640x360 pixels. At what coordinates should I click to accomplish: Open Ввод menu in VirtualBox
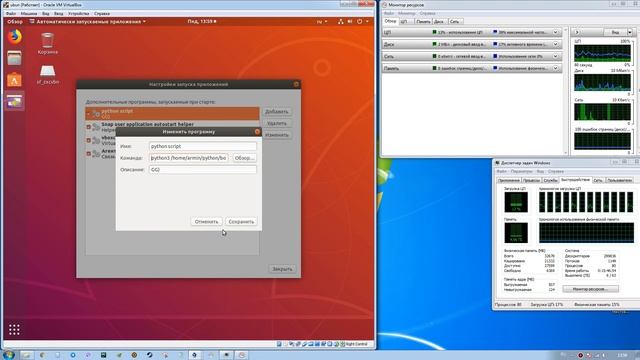tap(59, 13)
